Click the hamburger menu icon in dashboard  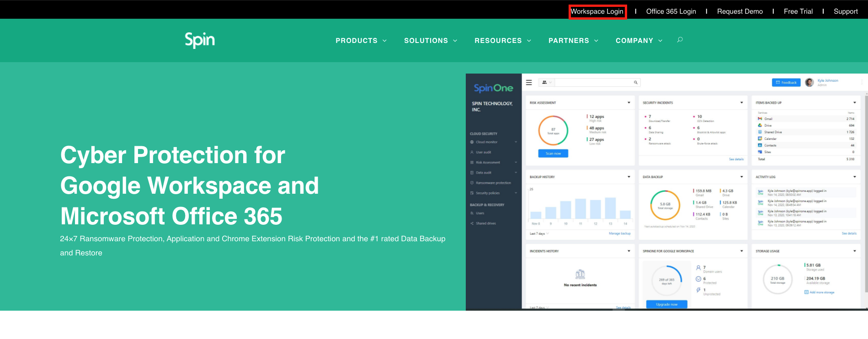(x=529, y=83)
